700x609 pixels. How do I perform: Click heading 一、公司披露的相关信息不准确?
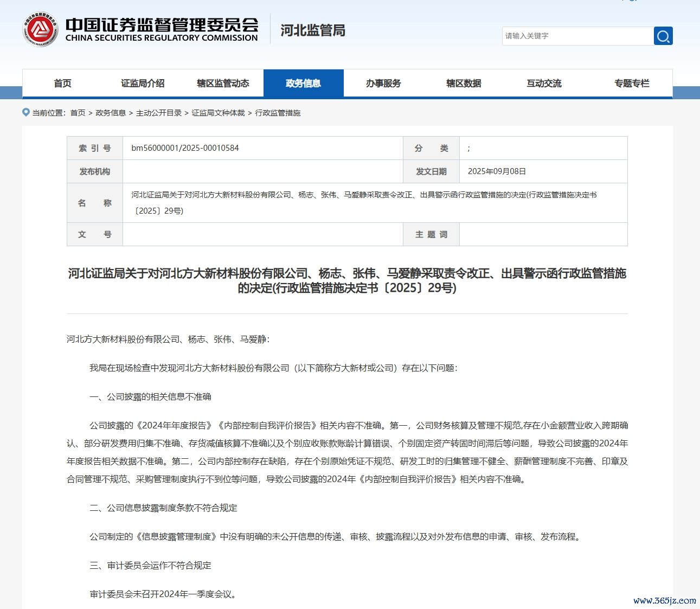click(150, 396)
